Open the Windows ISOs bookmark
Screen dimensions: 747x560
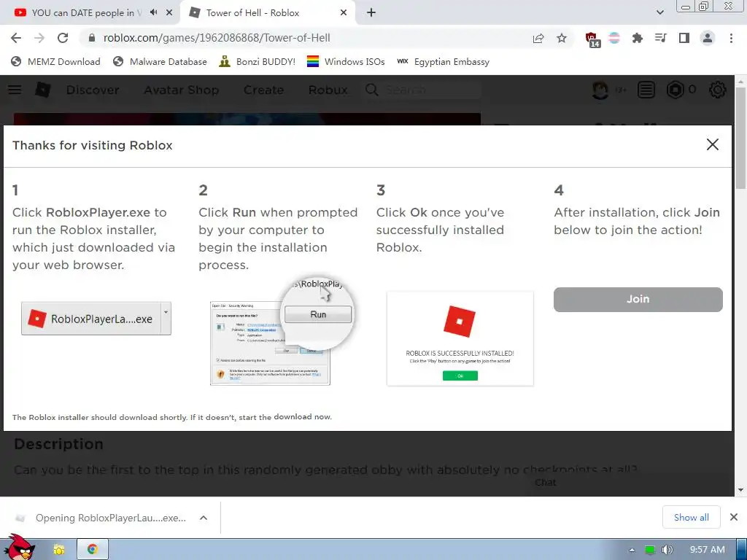[x=346, y=61]
